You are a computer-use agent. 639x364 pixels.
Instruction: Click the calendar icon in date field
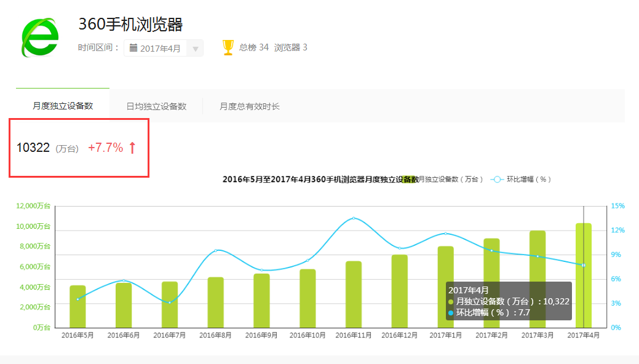pyautogui.click(x=133, y=48)
